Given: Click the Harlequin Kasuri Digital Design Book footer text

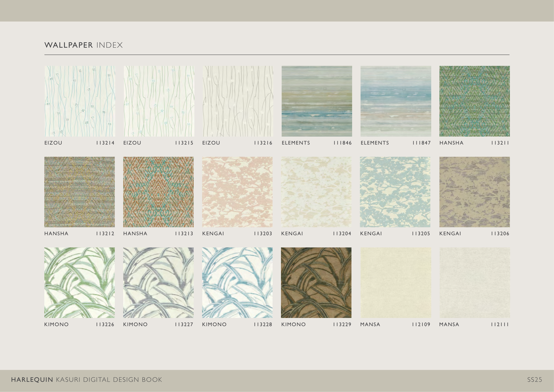Looking at the screenshot, I should [86, 380].
